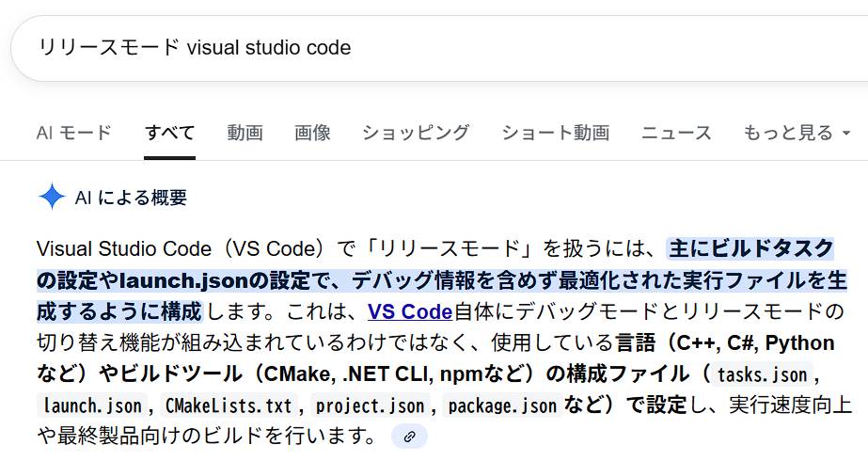Viewport: 868px width, 461px height.
Task: Click the search box containing リリースモード query
Action: (x=376, y=47)
